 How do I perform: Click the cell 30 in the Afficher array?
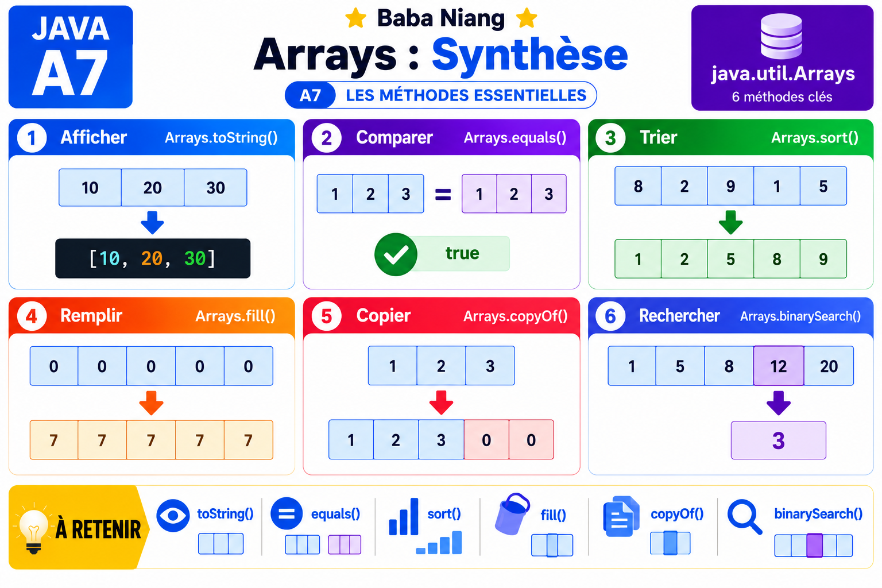click(x=215, y=188)
